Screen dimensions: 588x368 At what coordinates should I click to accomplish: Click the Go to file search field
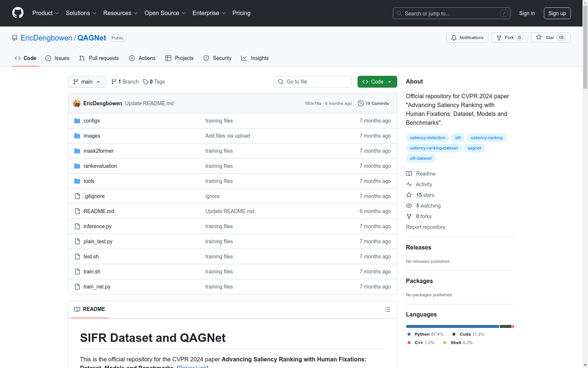click(x=312, y=82)
